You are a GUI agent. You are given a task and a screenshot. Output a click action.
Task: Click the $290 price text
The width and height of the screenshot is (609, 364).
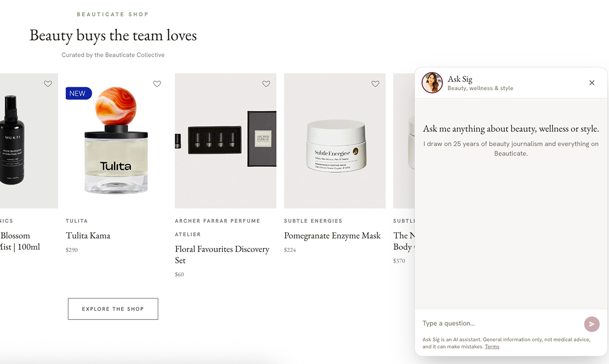(72, 250)
